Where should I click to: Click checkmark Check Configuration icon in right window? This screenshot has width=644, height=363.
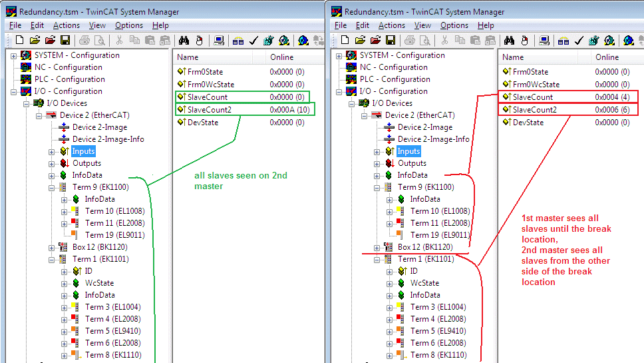tap(579, 40)
